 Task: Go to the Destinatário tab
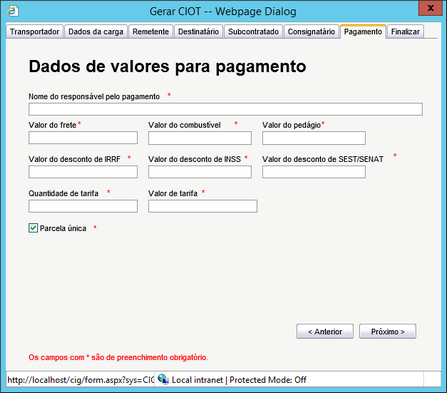tap(198, 32)
